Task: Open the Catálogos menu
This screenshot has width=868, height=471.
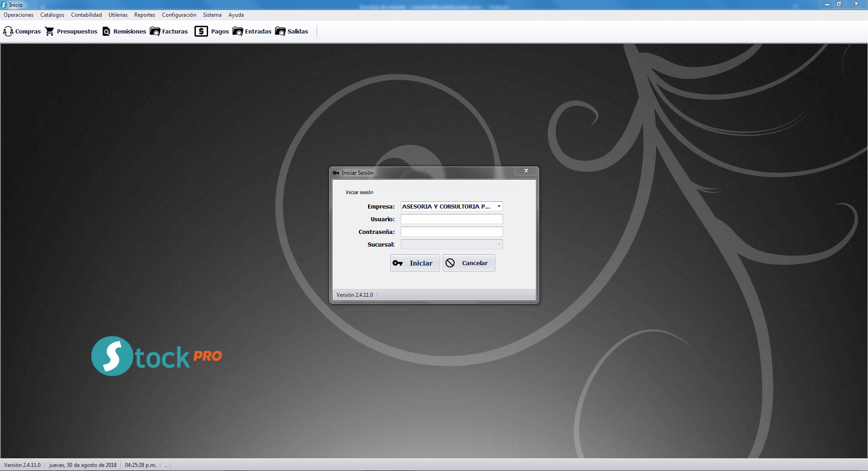Action: [52, 15]
